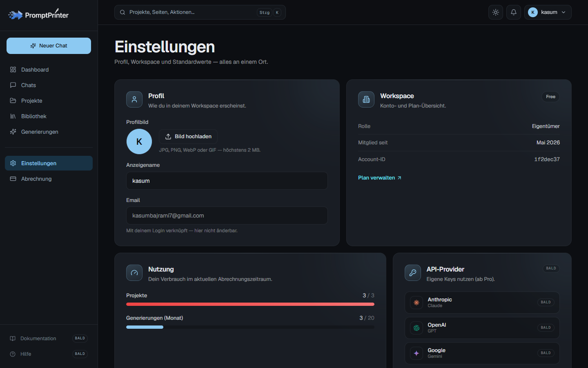The image size is (588, 368).
Task: Click the Email field
Action: (x=227, y=215)
